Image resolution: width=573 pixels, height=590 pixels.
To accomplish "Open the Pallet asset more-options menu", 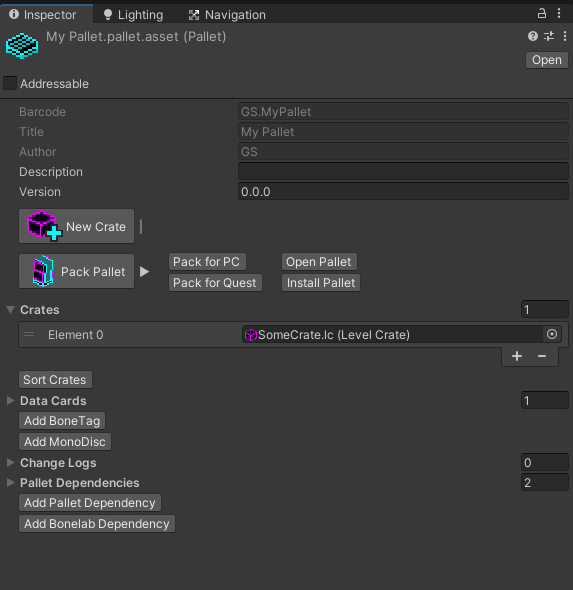I will click(564, 36).
